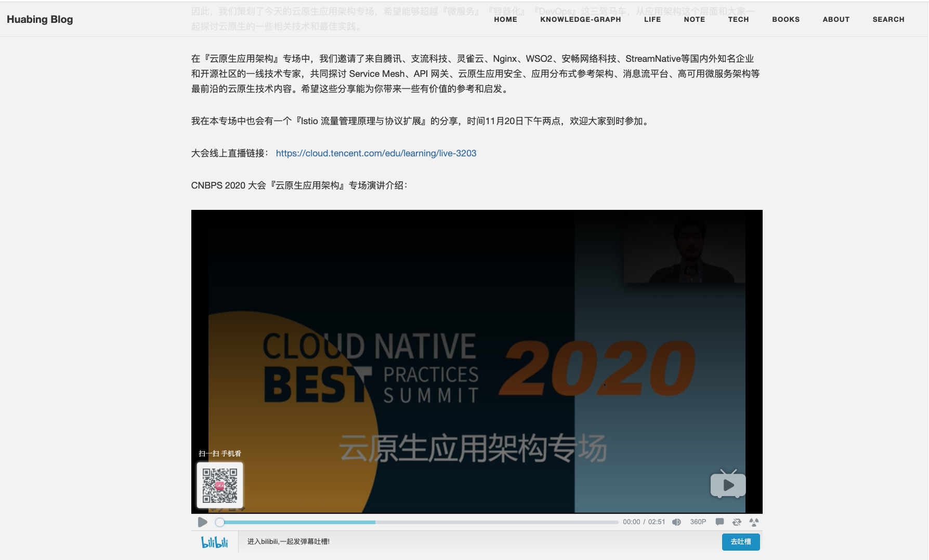
Task: Click the bilibili logo below the player
Action: (x=214, y=542)
